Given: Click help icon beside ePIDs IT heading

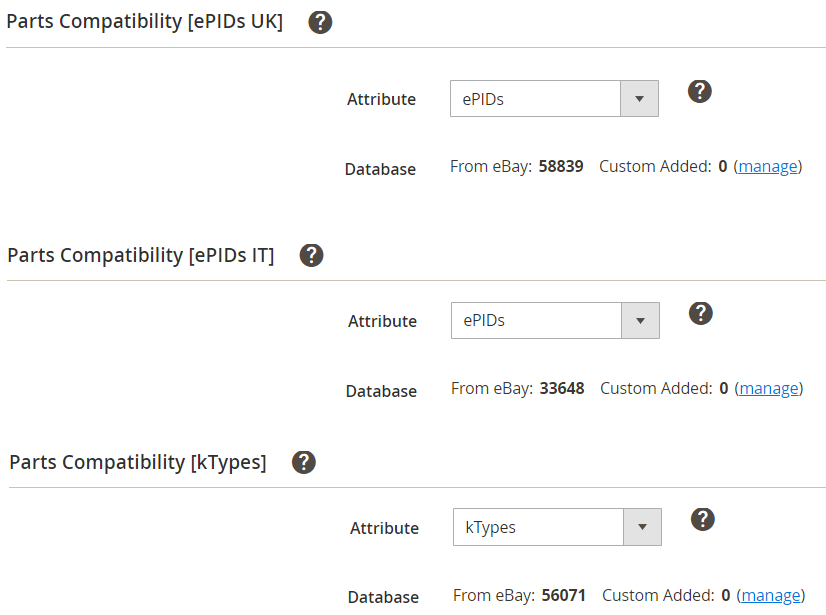Looking at the screenshot, I should pyautogui.click(x=312, y=255).
